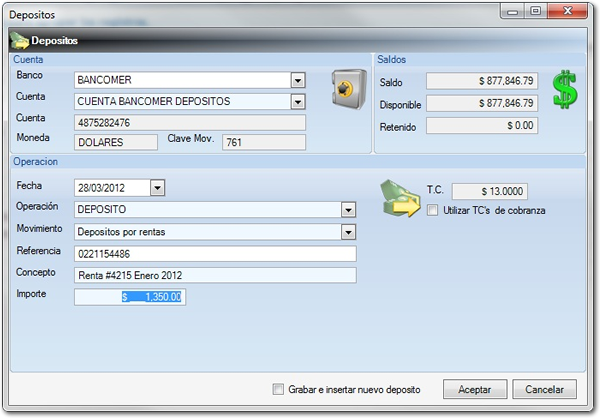Maximize the Depositos window

pos(536,11)
